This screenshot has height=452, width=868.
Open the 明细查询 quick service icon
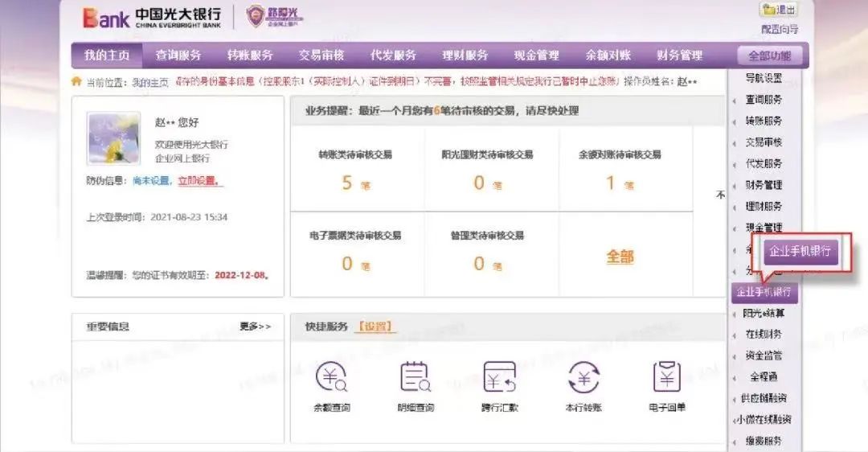tap(416, 378)
